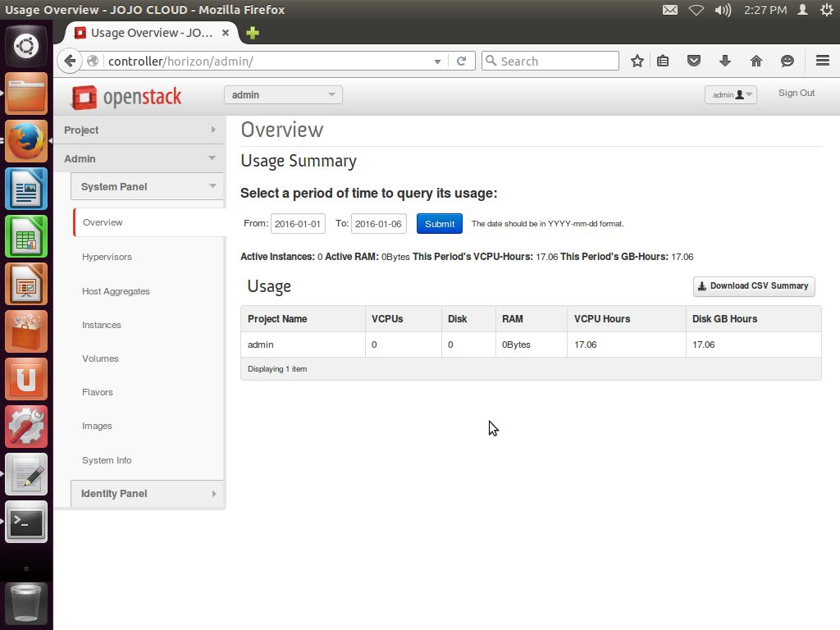Open the Firefox reading list icon
The height and width of the screenshot is (630, 840).
[663, 61]
